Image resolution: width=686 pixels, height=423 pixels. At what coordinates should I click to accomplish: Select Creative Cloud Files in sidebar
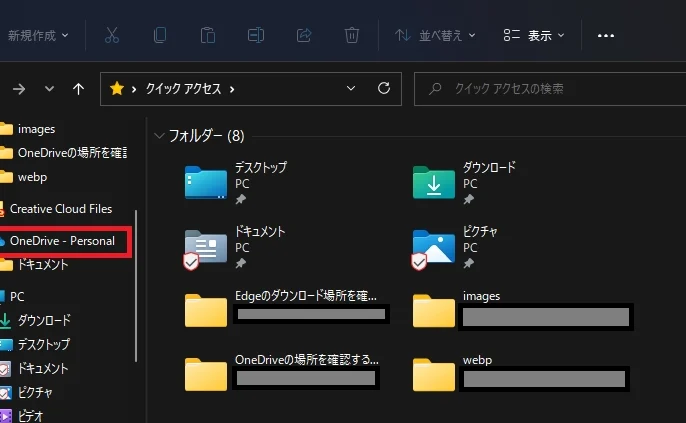click(63, 209)
